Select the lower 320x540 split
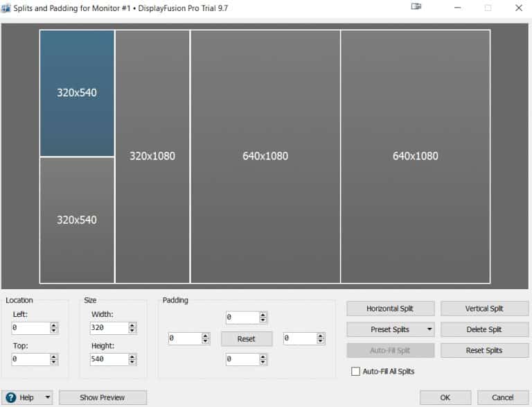Viewport: 532px width, 407px height. (x=77, y=220)
